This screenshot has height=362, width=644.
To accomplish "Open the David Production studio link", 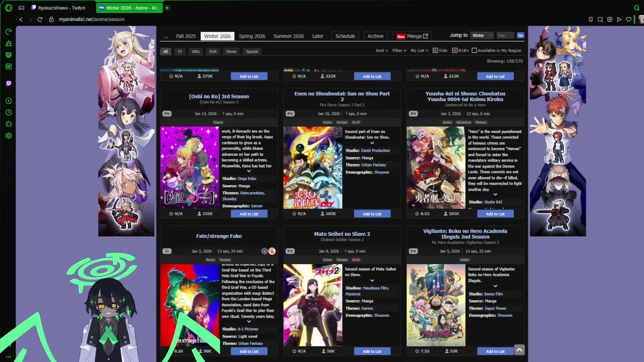I will coord(375,150).
